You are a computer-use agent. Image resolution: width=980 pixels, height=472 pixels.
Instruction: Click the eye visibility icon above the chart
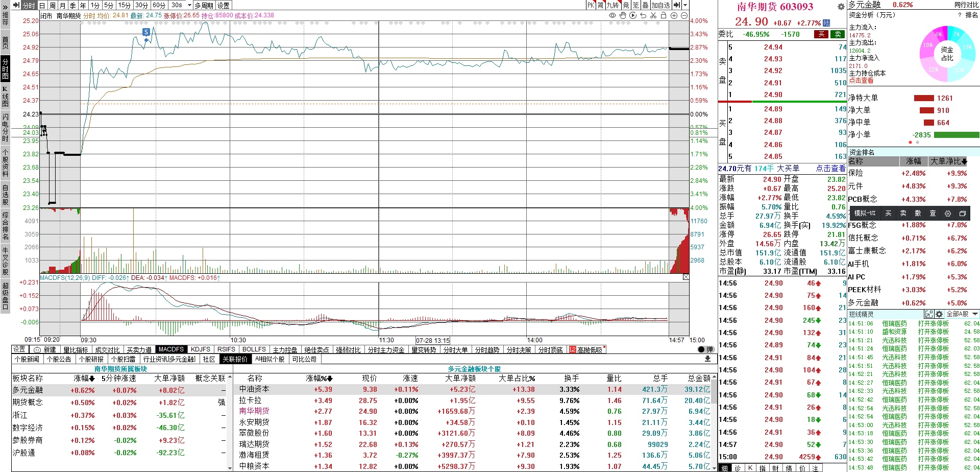pos(612,15)
